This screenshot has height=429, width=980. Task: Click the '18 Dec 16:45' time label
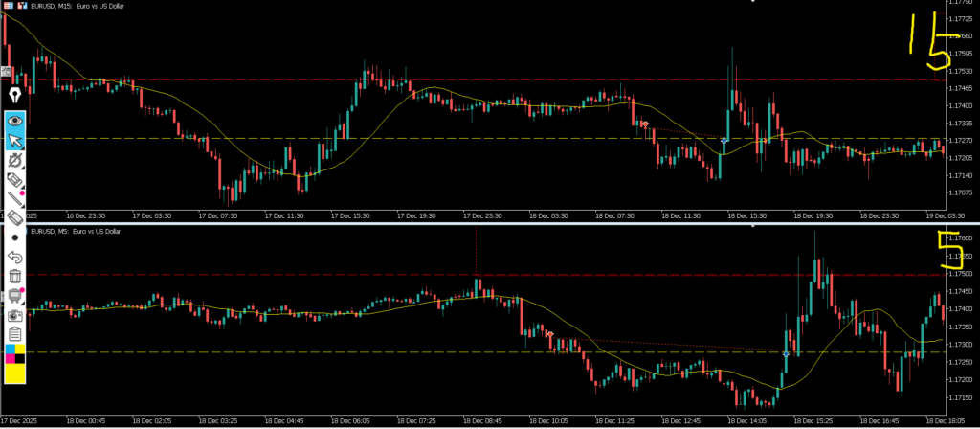[x=880, y=421]
